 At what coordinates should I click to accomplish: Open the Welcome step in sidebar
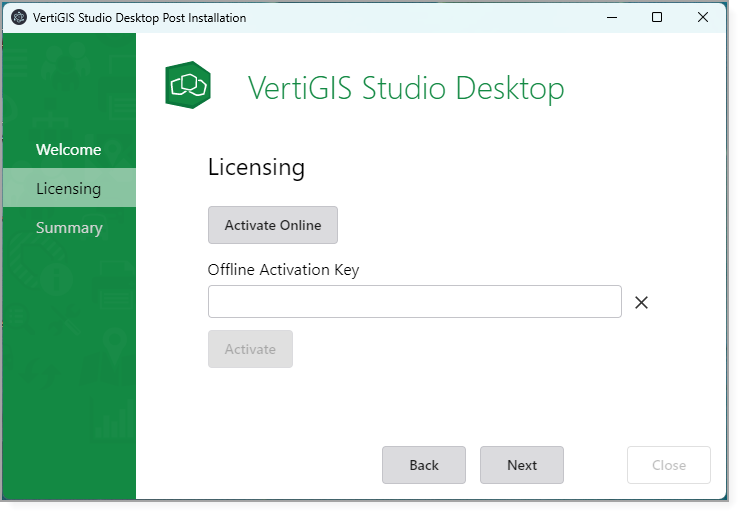click(x=69, y=149)
